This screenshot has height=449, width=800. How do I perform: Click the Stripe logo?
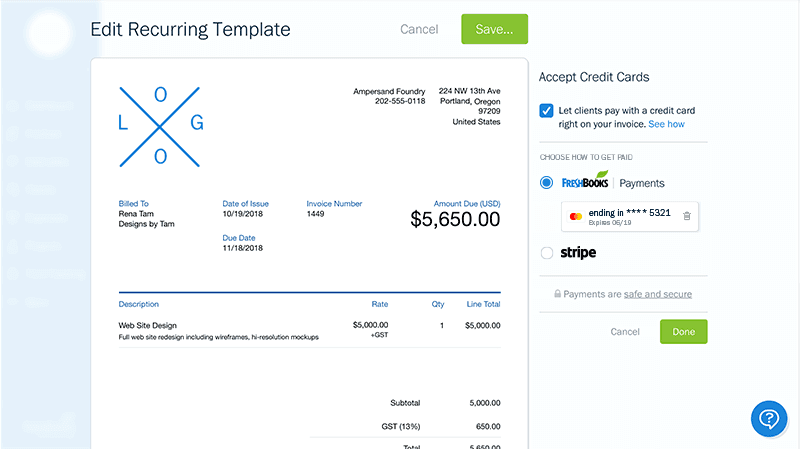[578, 253]
